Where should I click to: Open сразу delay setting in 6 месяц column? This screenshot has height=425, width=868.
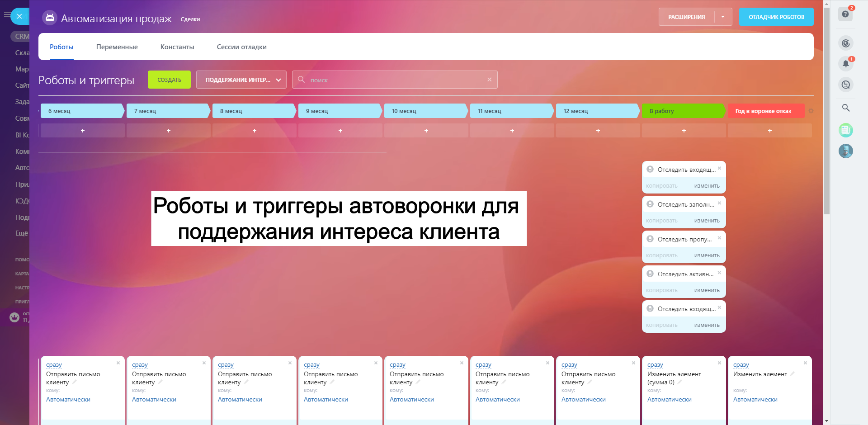click(54, 364)
